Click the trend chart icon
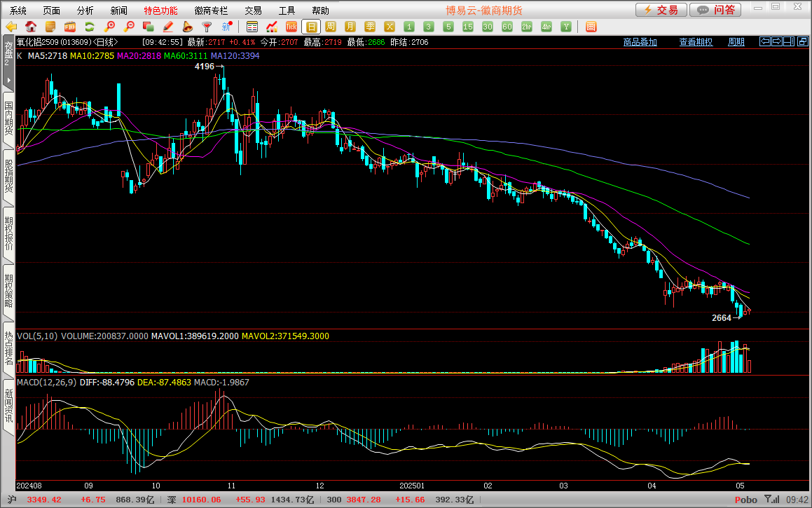The image size is (812, 508). click(272, 27)
